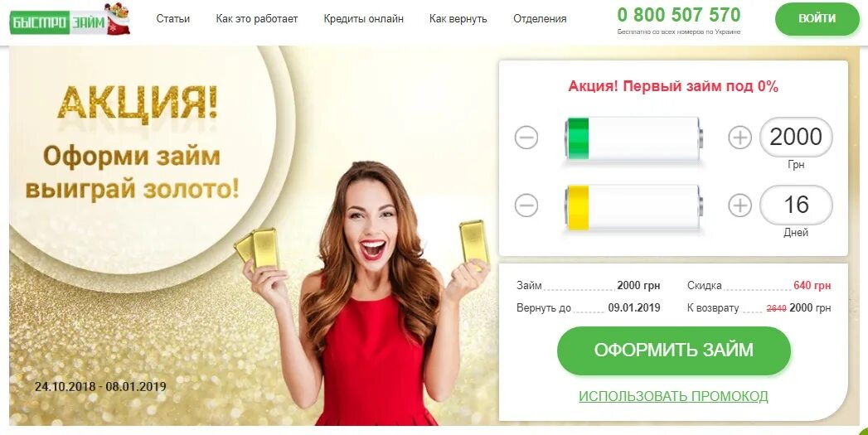Decrease loan days with minus icon
The height and width of the screenshot is (435, 868).
pyautogui.click(x=526, y=205)
